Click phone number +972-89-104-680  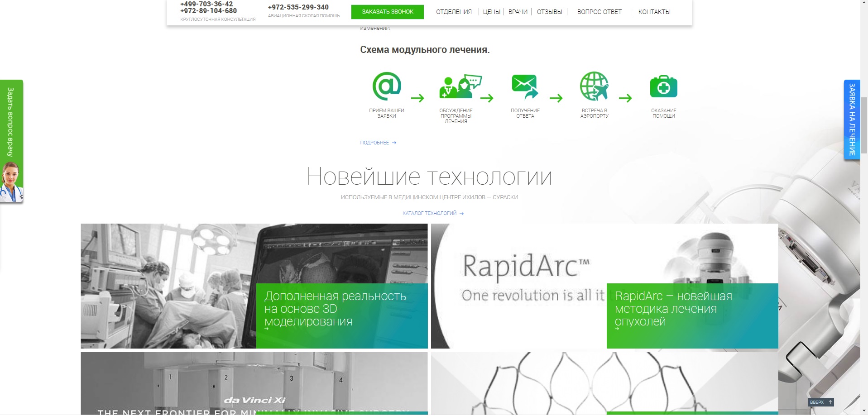click(x=208, y=11)
